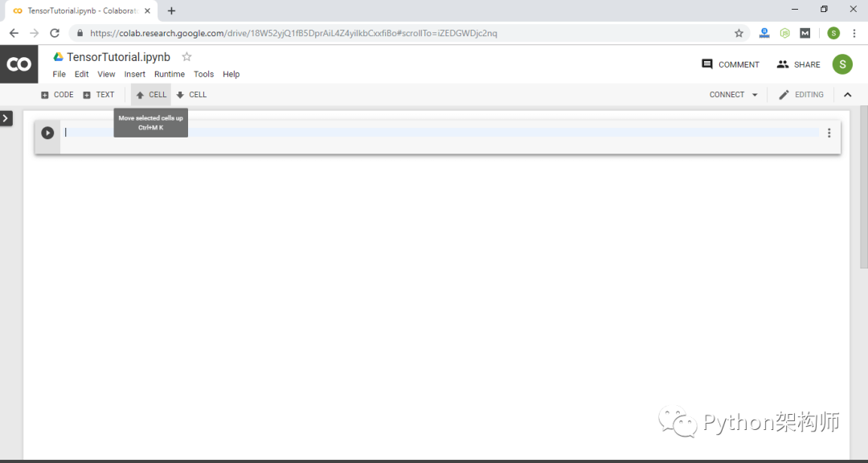Open the Tools menu
This screenshot has height=463, width=868.
(x=203, y=74)
